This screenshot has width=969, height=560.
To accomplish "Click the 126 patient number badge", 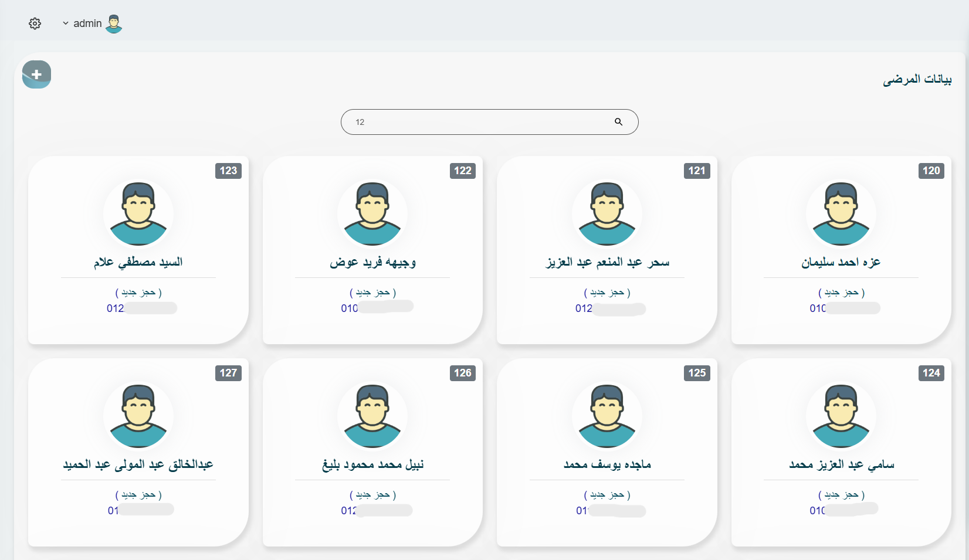I will point(462,373).
